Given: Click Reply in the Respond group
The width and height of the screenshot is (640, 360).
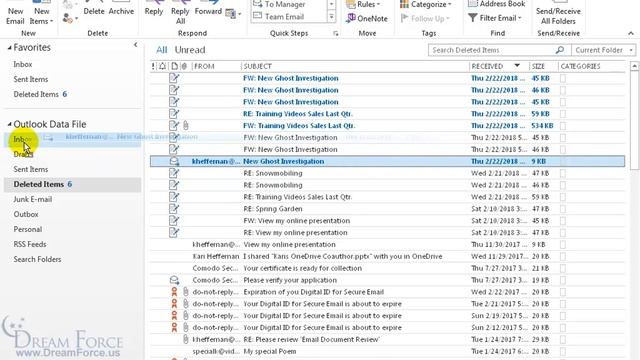Looking at the screenshot, I should (154, 11).
